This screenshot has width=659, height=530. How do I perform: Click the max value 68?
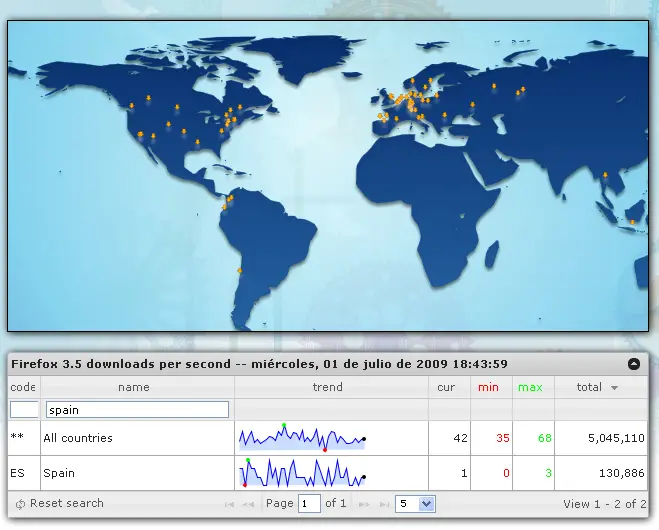tap(545, 438)
